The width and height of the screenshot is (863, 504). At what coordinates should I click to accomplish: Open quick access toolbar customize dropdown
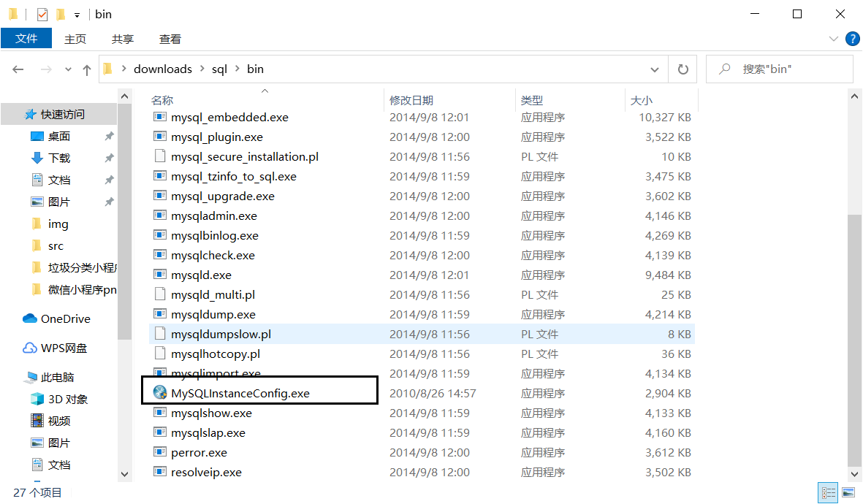coord(77,15)
